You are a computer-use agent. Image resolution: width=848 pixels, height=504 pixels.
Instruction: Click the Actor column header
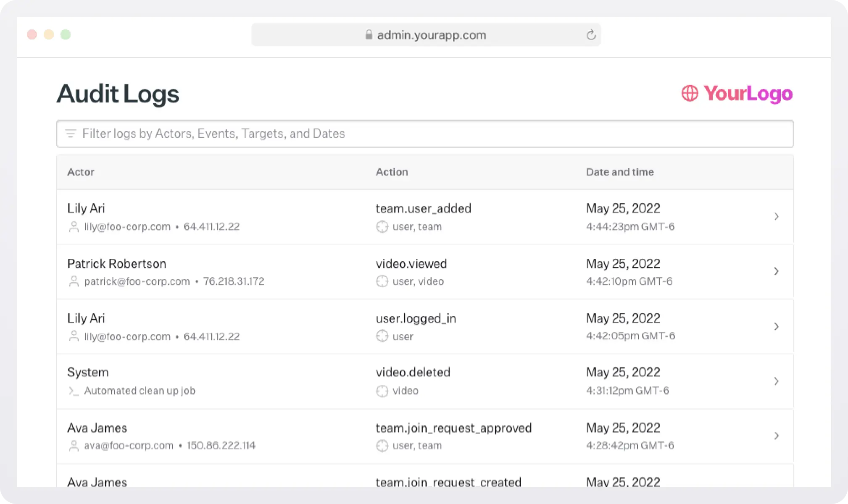(x=81, y=172)
